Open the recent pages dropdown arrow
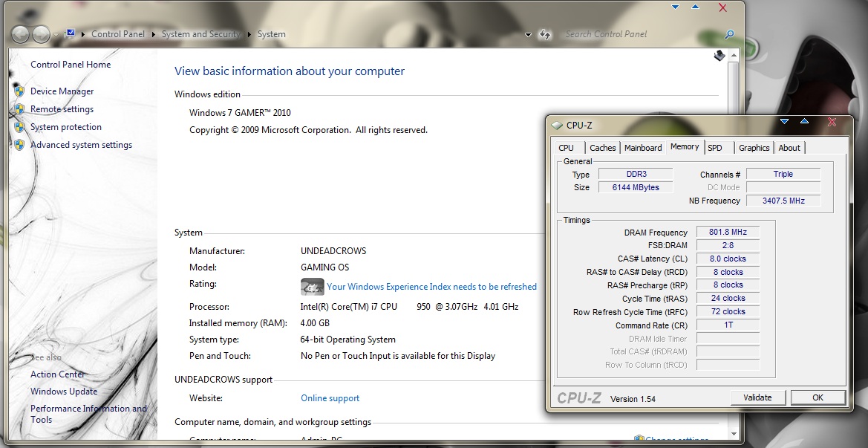 coord(56,35)
